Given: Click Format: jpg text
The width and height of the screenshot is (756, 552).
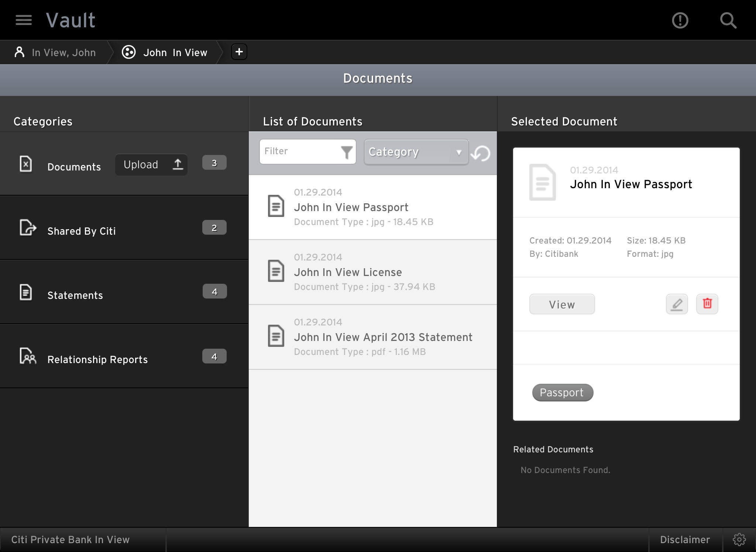Looking at the screenshot, I should click(650, 254).
